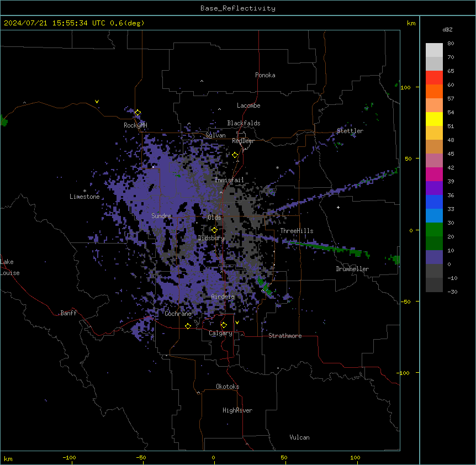Click the Olds town label

214,218
